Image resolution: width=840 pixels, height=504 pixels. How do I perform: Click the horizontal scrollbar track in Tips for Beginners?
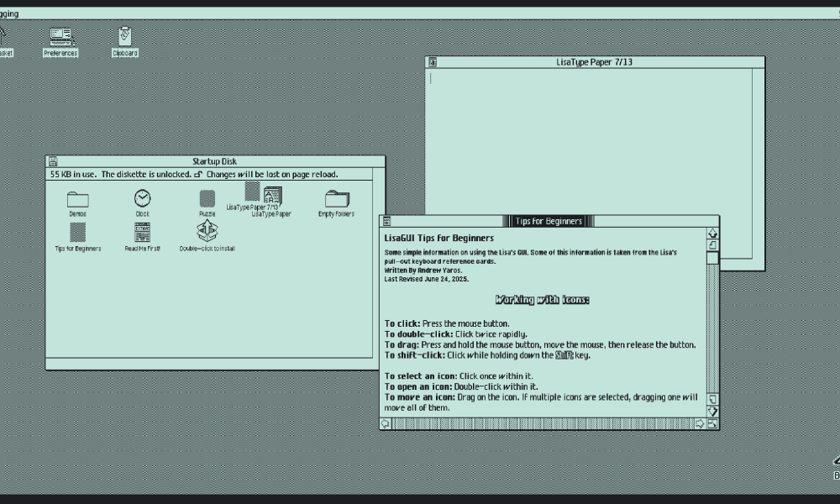click(543, 423)
